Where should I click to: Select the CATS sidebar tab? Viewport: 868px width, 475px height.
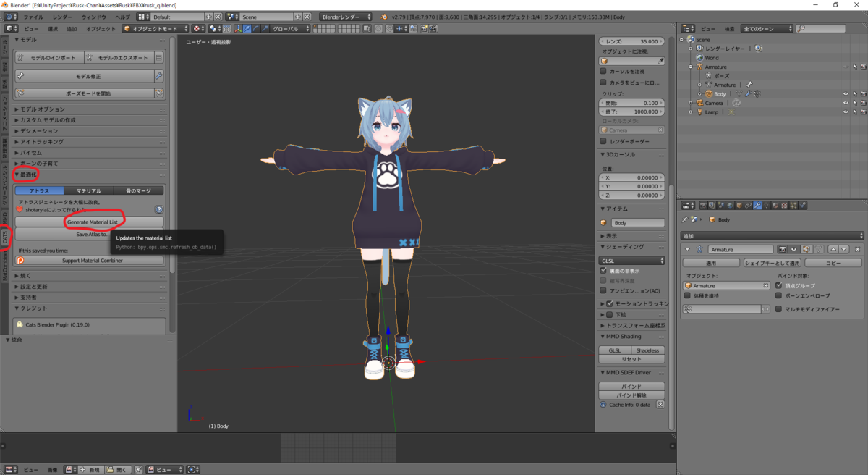click(x=5, y=236)
